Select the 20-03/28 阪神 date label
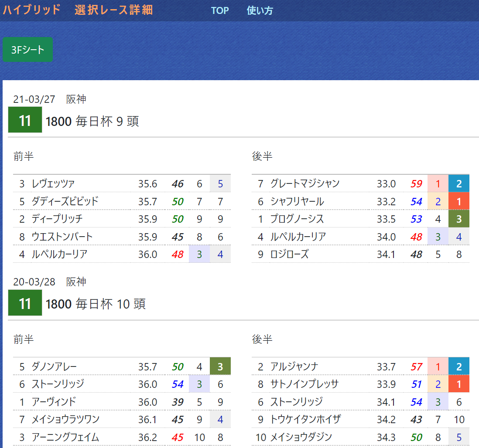Viewport: 479px width, 448px height. pos(50,282)
